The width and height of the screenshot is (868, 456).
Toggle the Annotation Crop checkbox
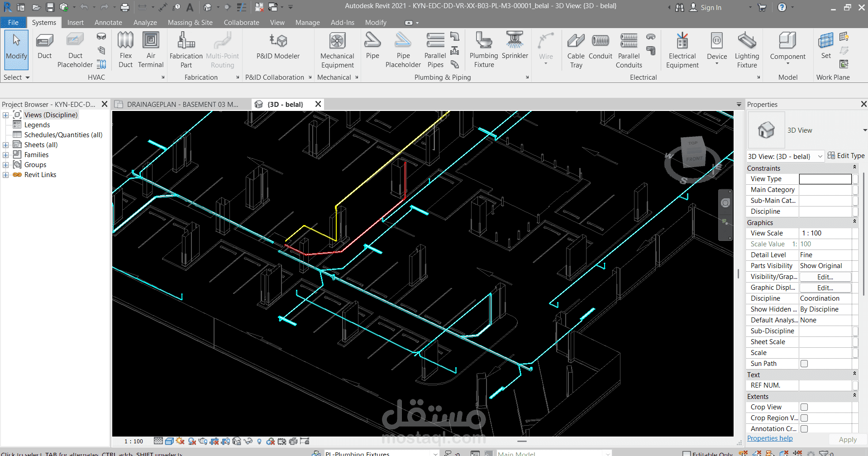tap(804, 429)
